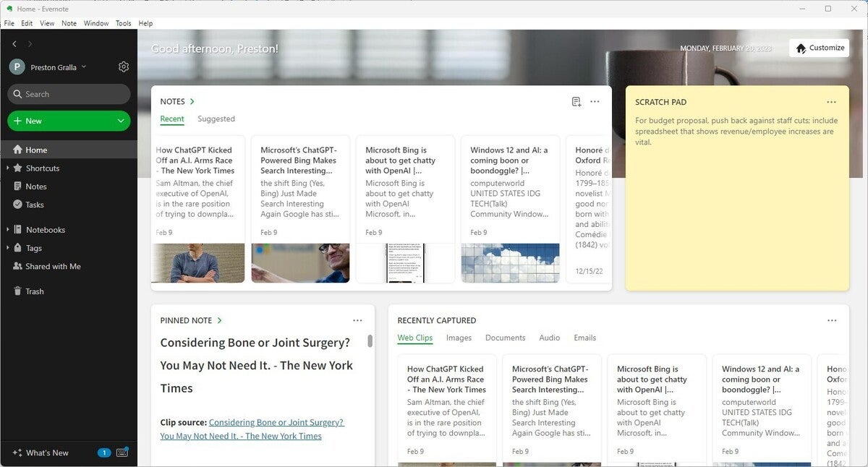Open Notes in the sidebar

click(x=36, y=187)
